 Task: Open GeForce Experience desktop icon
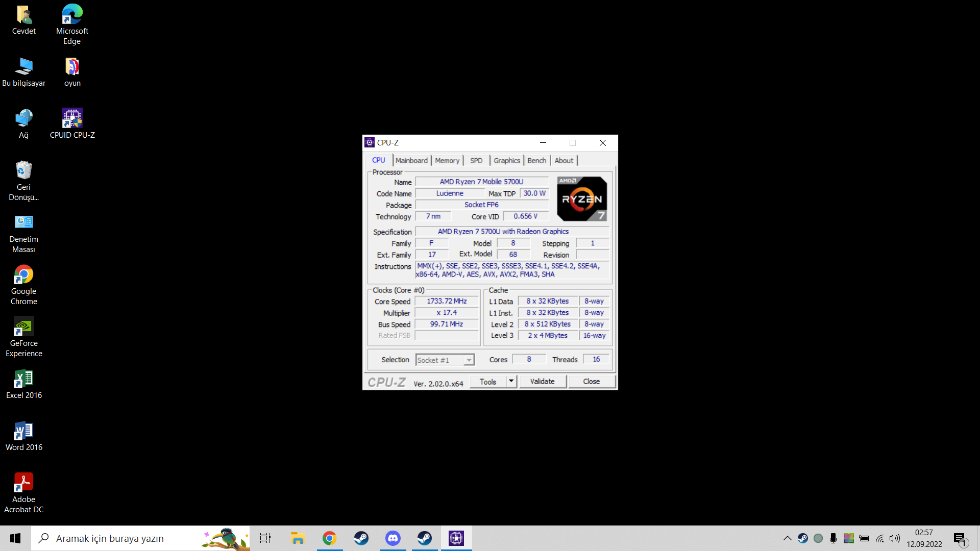23,336
